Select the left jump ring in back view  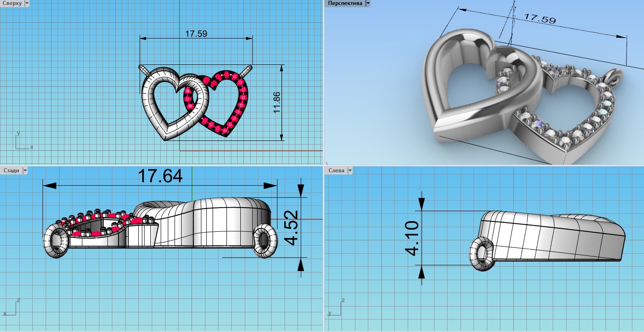click(56, 241)
